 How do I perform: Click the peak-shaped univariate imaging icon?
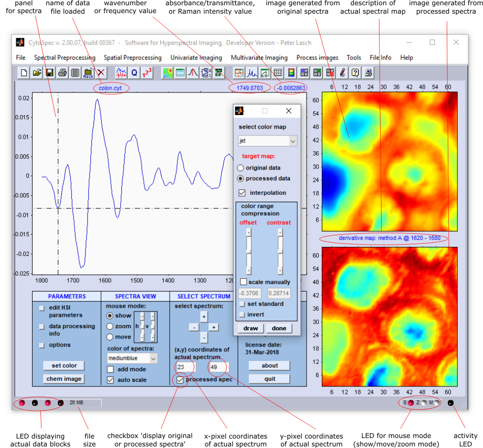[192, 72]
